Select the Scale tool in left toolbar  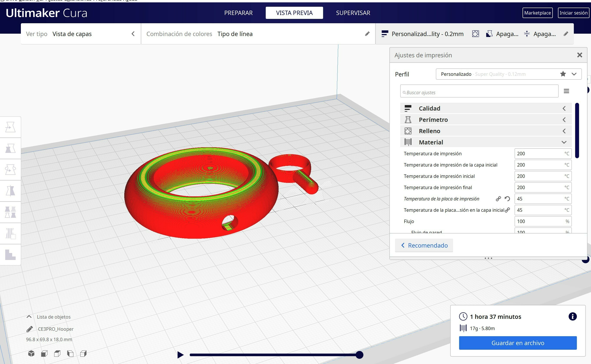tap(10, 148)
